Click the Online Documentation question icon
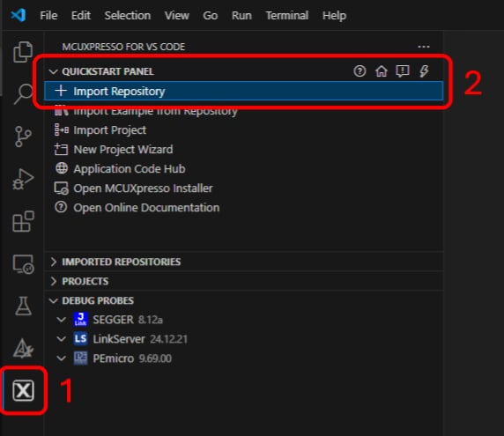This screenshot has height=436, width=504. click(x=61, y=207)
